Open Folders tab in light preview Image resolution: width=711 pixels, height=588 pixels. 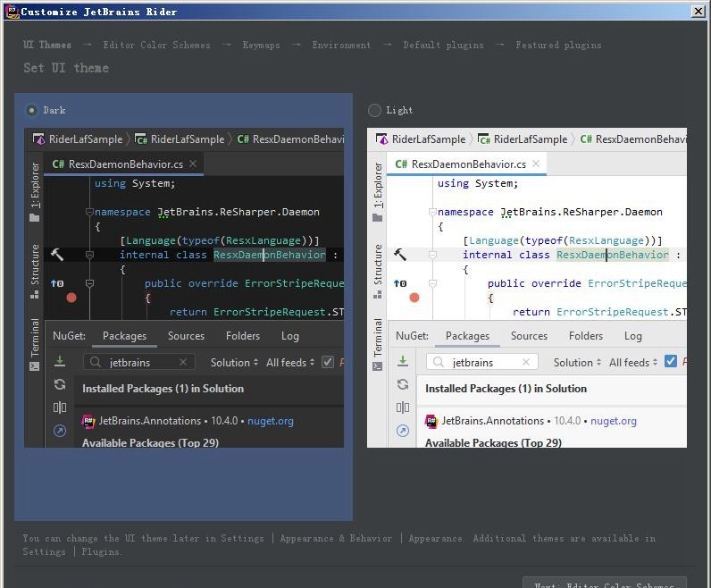click(586, 336)
